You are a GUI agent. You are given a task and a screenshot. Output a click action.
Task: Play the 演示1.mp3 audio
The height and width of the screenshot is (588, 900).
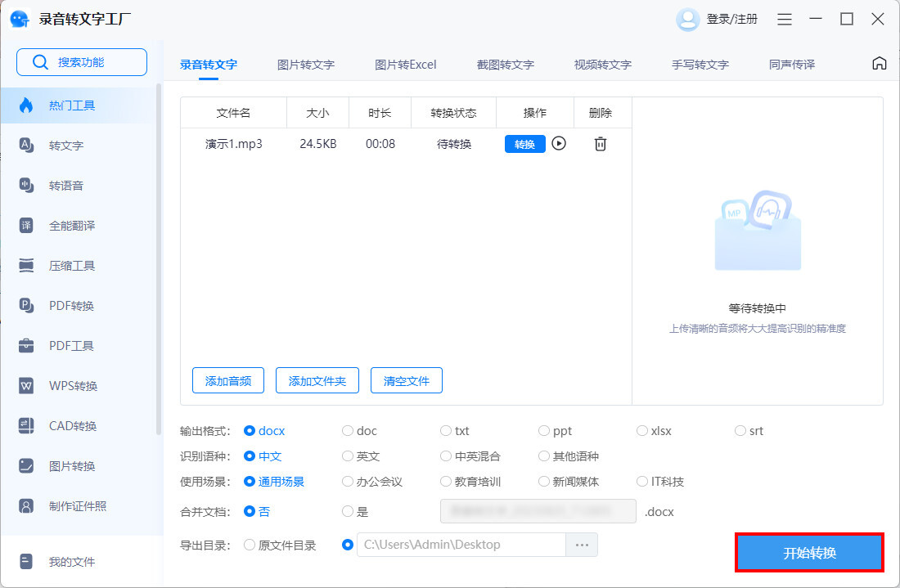click(x=559, y=143)
